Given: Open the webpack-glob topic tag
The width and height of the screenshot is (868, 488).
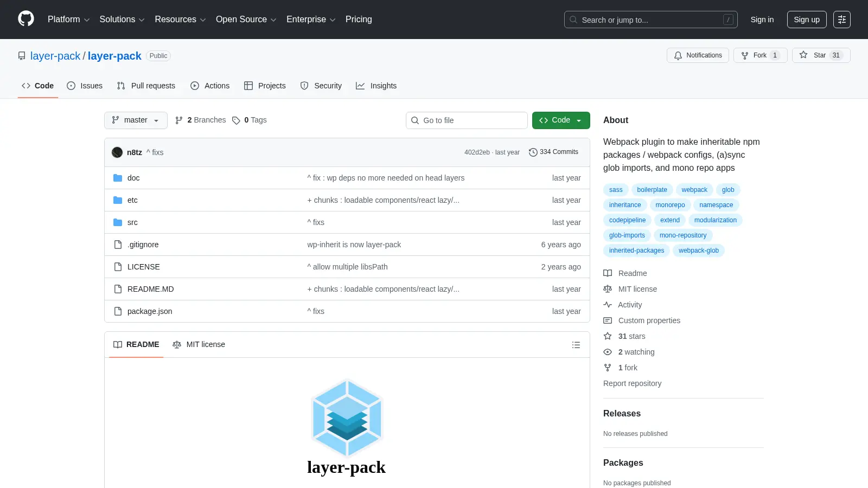Looking at the screenshot, I should tap(699, 251).
